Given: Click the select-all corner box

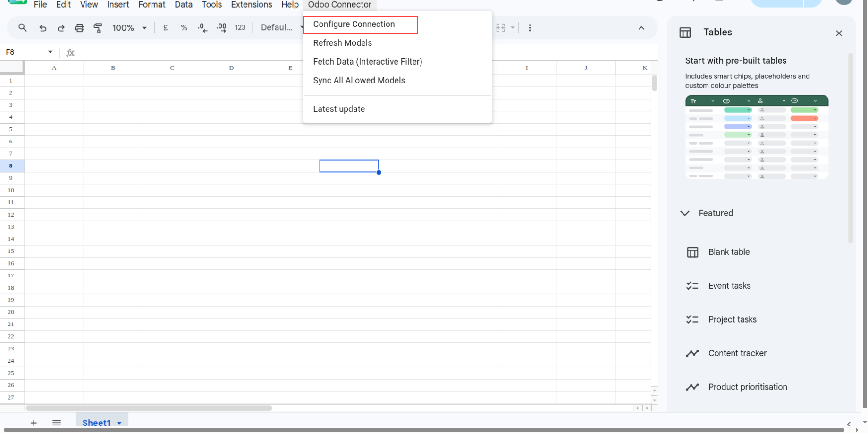Looking at the screenshot, I should tap(12, 68).
